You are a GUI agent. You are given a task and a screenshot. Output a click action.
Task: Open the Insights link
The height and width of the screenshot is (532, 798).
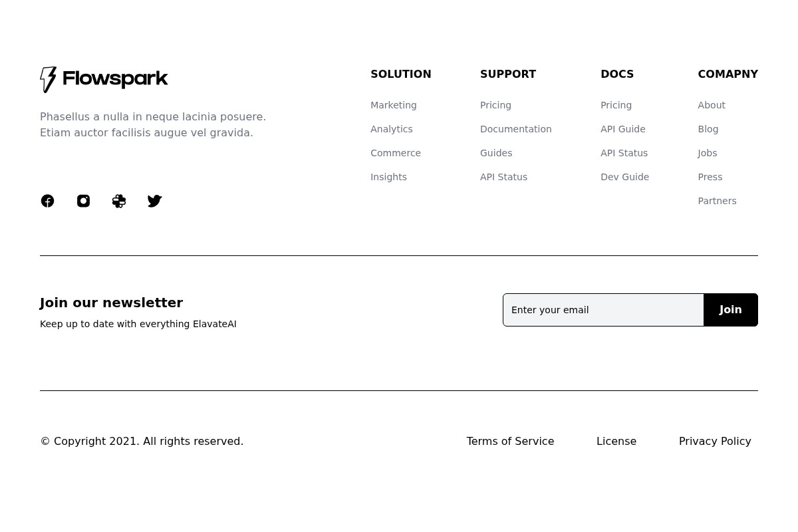point(388,177)
